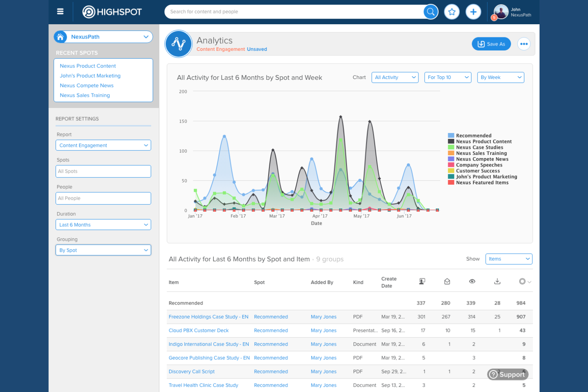Open Nexus Compete News recent spot
Screen dimensions: 588x392
(87, 85)
